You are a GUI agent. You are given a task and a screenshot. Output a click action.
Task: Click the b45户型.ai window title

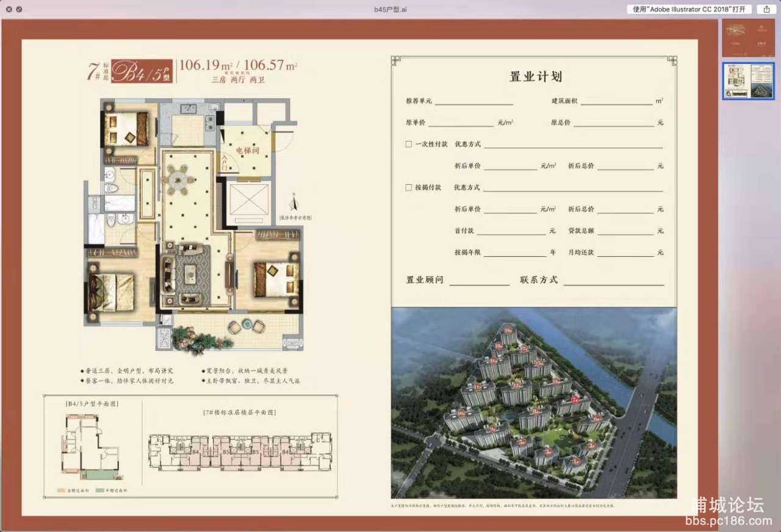point(390,9)
